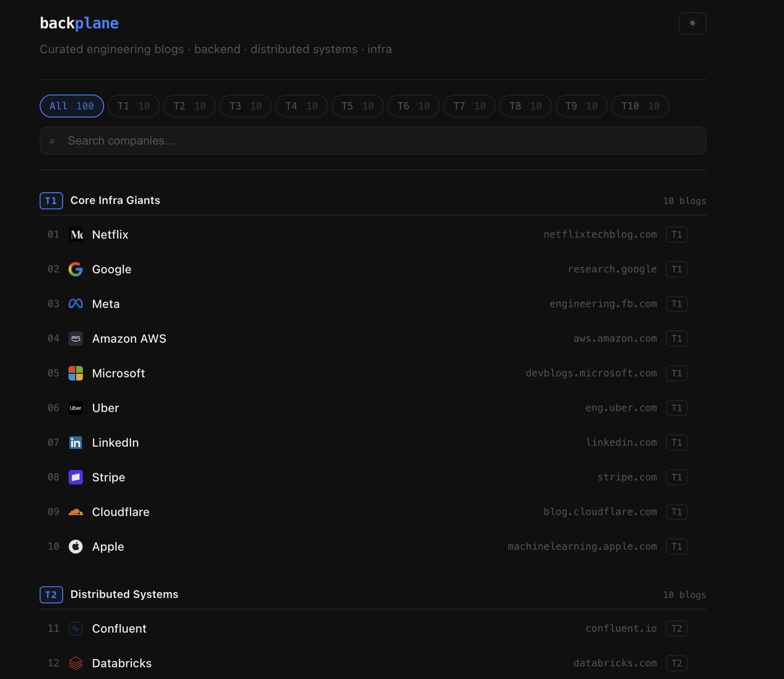Click the Microsoft logo icon
This screenshot has height=679, width=784.
76,373
